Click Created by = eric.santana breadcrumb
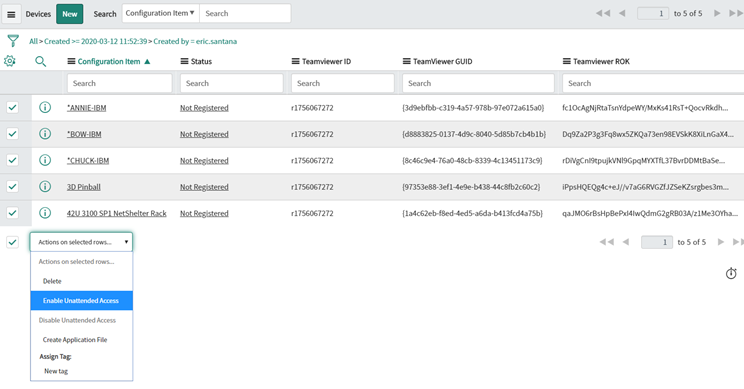The height and width of the screenshot is (389, 744). point(195,41)
